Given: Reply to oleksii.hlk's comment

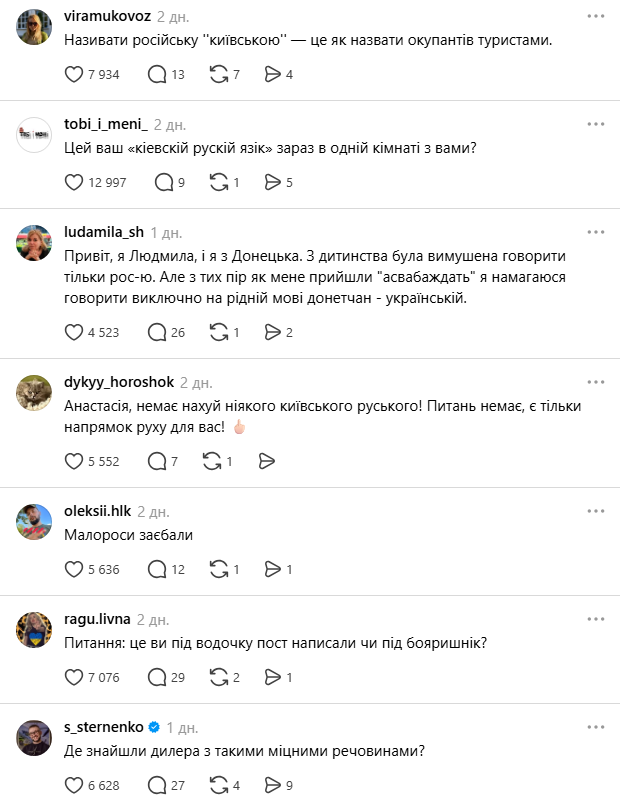Looking at the screenshot, I should tap(157, 569).
